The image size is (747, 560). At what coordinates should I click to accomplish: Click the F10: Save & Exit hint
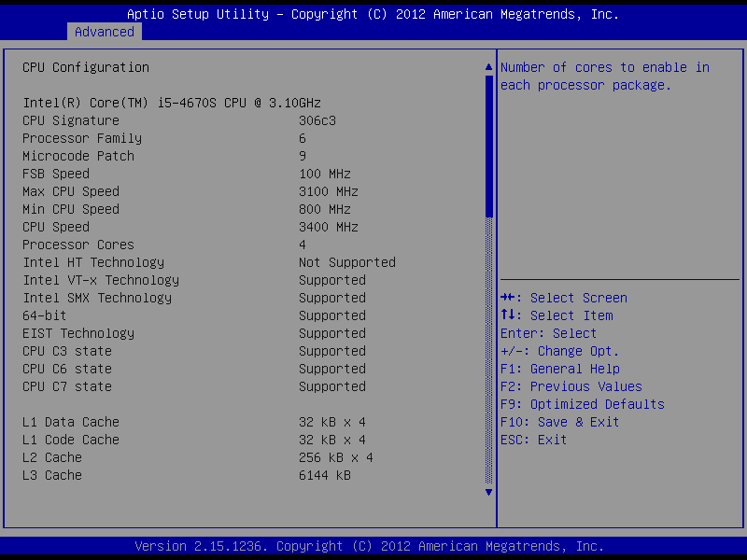[559, 422]
